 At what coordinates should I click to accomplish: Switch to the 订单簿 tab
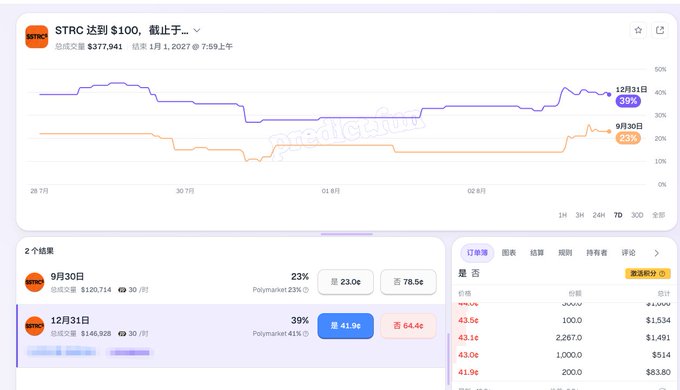tap(477, 252)
